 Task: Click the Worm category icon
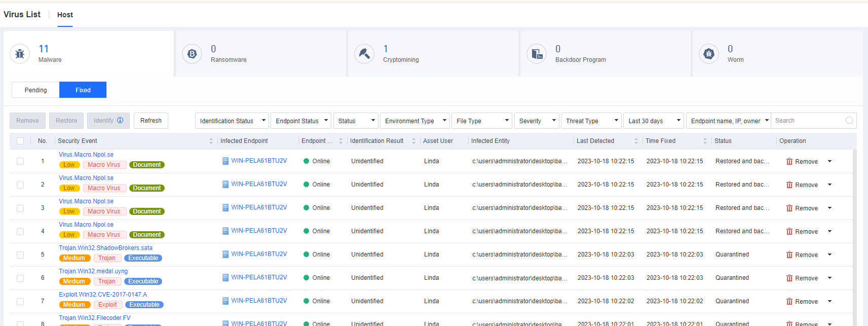point(709,54)
